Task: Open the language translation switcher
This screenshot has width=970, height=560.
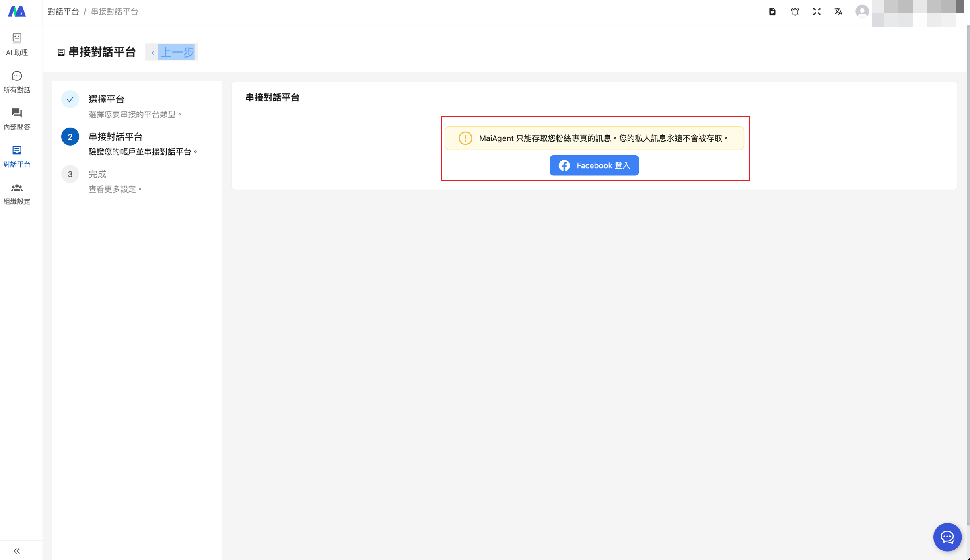Action: pos(838,12)
